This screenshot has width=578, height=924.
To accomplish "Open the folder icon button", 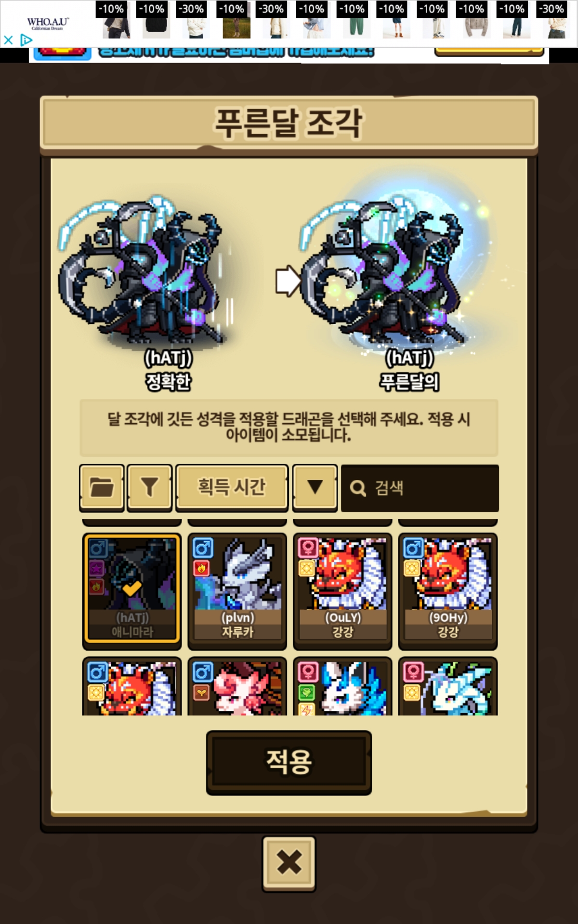I will 102,488.
